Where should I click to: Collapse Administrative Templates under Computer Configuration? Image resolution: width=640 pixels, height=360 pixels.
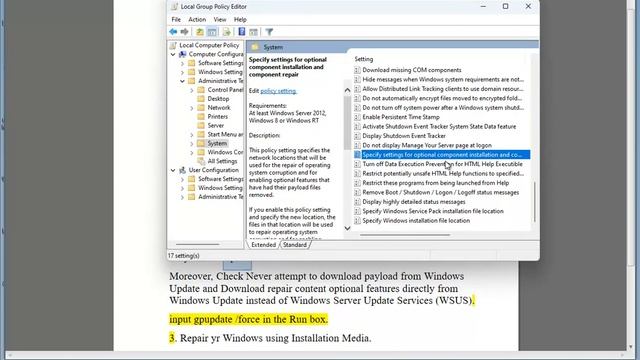(x=182, y=81)
